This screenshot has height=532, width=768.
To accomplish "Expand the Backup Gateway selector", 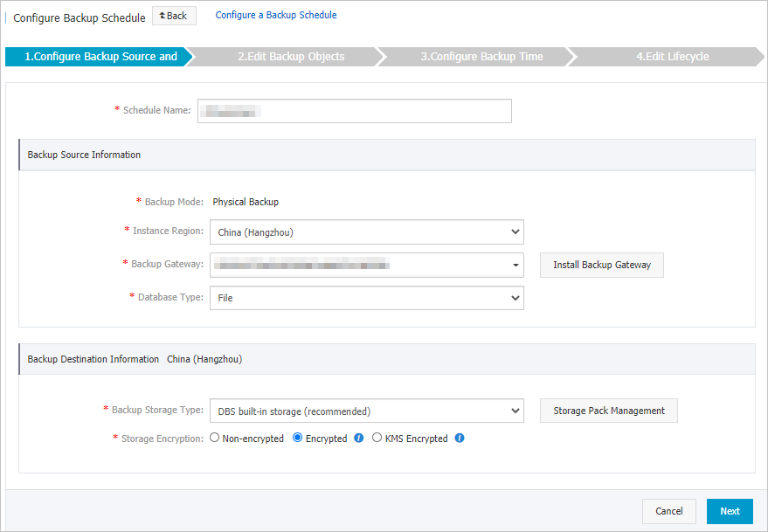I will [367, 265].
